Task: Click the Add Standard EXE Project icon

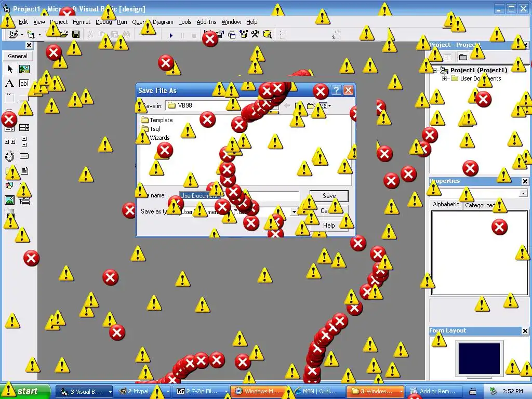Action: [13, 34]
